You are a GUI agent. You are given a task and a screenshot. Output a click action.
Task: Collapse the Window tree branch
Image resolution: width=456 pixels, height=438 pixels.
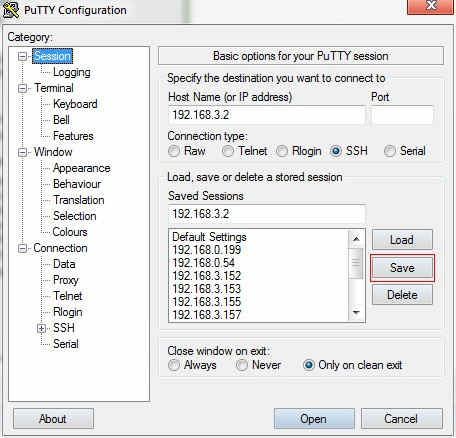point(22,152)
